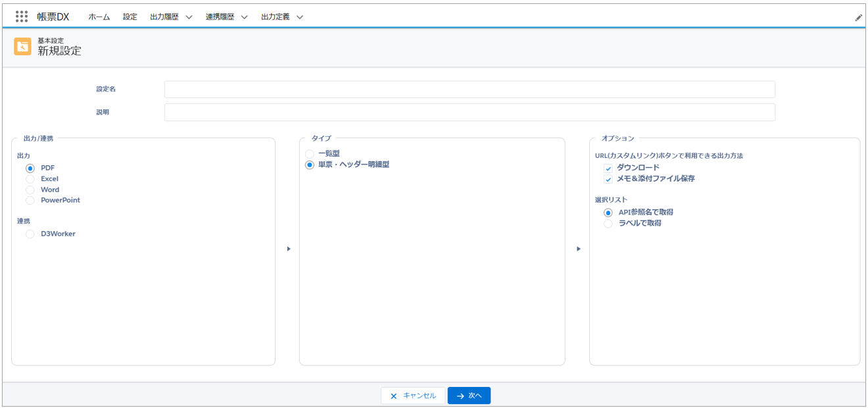Uncheck the ダウンロード checkbox
Screen dimensions: 868x408
pyautogui.click(x=608, y=168)
